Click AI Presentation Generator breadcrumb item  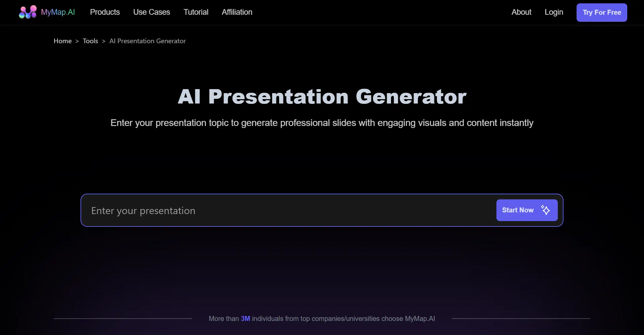click(148, 41)
